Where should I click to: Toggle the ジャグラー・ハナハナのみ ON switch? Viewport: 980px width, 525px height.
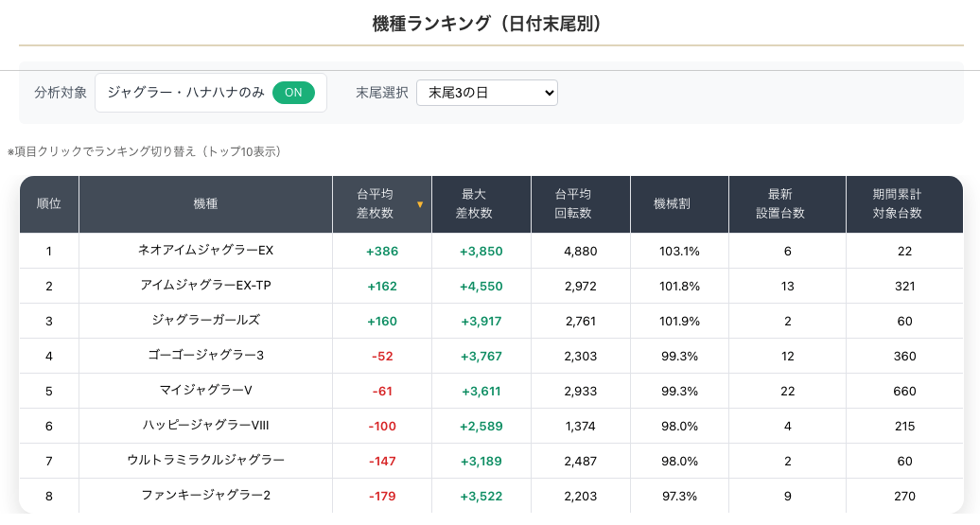293,93
